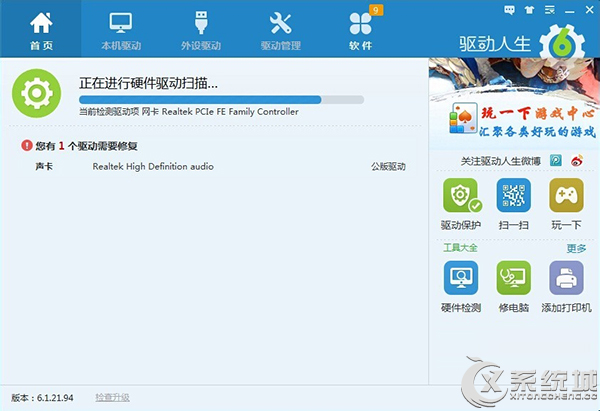Viewport: 600px width, 411px height.
Task: Click the 关注驱动人生微博 label
Action: pos(501,161)
